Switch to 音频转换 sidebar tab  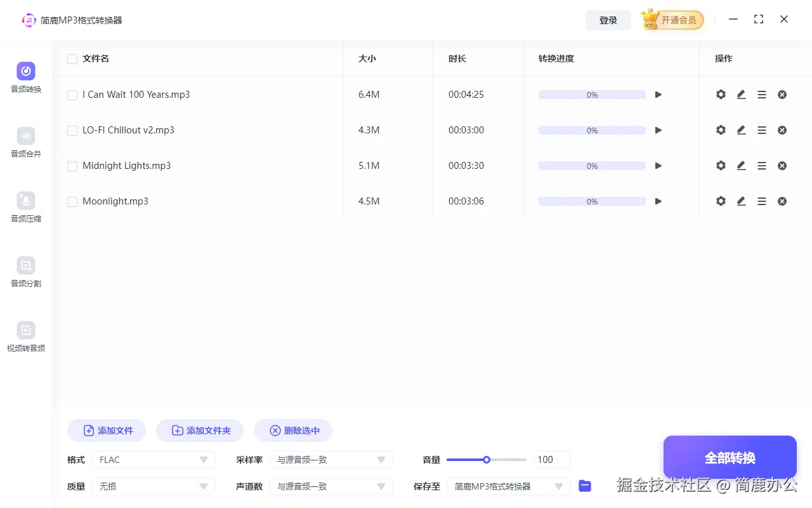pyautogui.click(x=26, y=78)
